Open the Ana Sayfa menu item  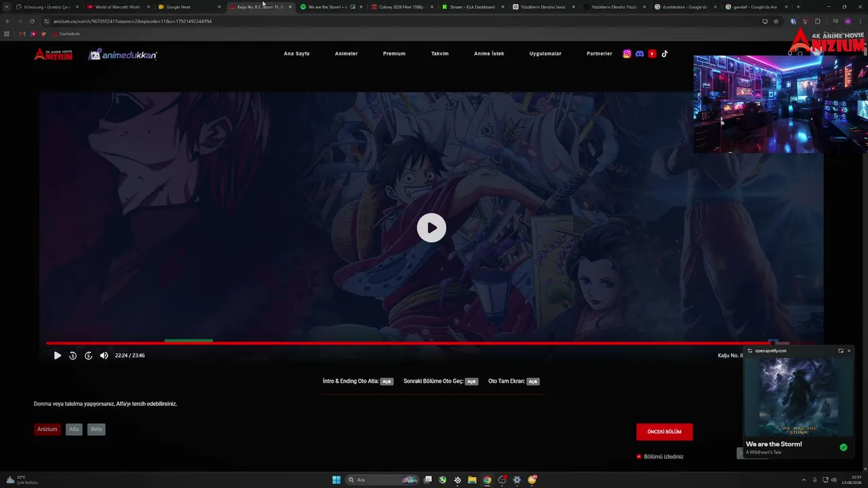(x=296, y=54)
